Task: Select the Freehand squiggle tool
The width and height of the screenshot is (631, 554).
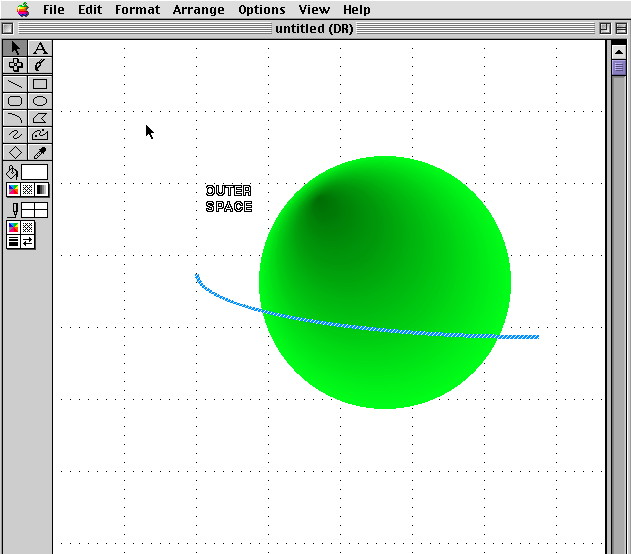Action: tap(15, 135)
